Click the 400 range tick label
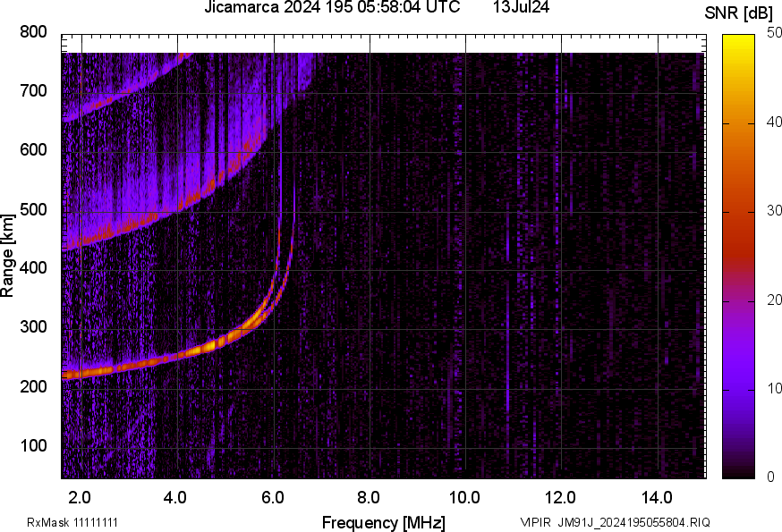The height and width of the screenshot is (532, 782). click(33, 267)
